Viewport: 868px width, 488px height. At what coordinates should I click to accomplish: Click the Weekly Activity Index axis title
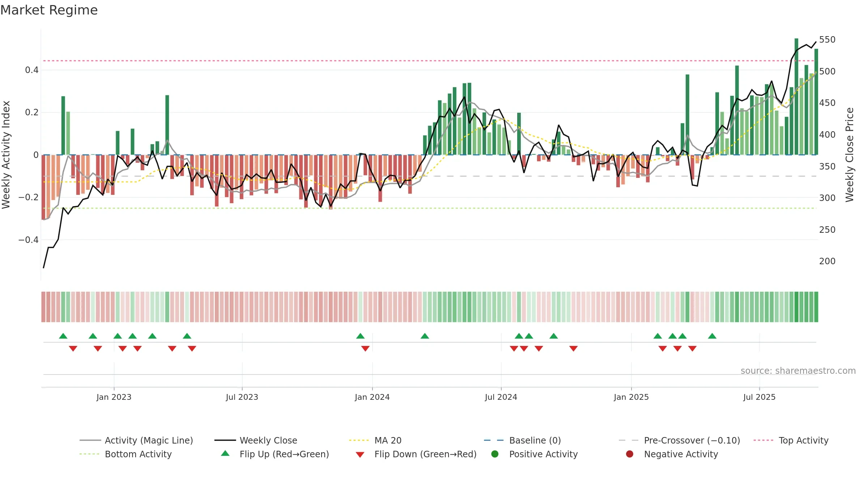pos(6,155)
